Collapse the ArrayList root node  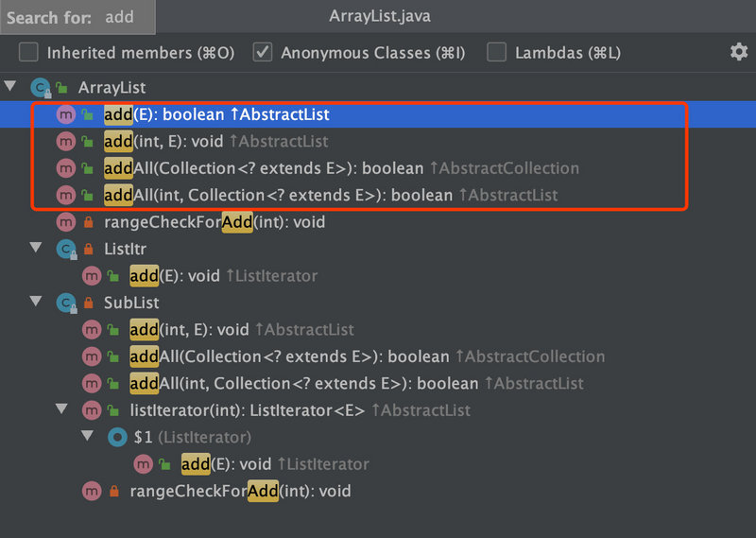pyautogui.click(x=11, y=87)
